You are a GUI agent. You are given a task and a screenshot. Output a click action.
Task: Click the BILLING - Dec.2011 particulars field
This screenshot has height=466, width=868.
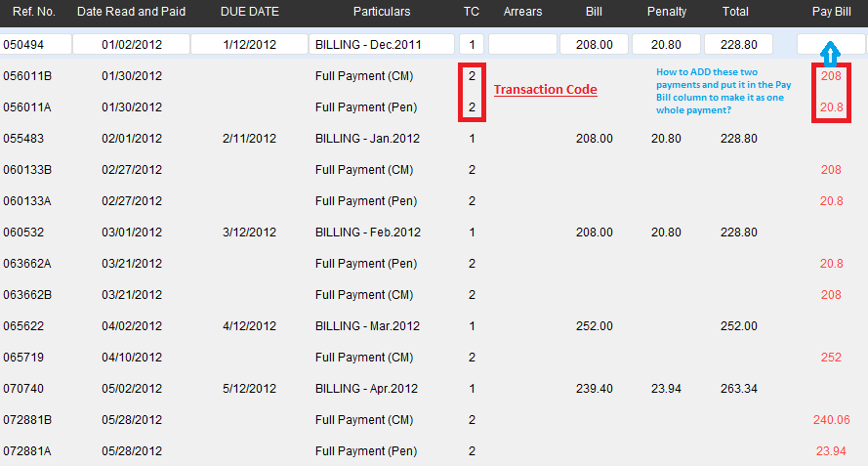[382, 45]
